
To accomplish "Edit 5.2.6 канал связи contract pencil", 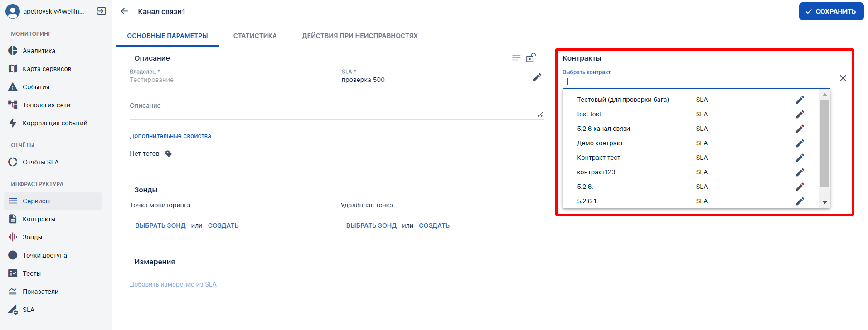I will click(x=800, y=129).
